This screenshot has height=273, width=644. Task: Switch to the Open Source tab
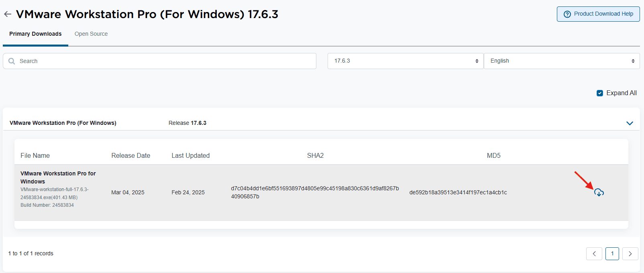(x=91, y=34)
